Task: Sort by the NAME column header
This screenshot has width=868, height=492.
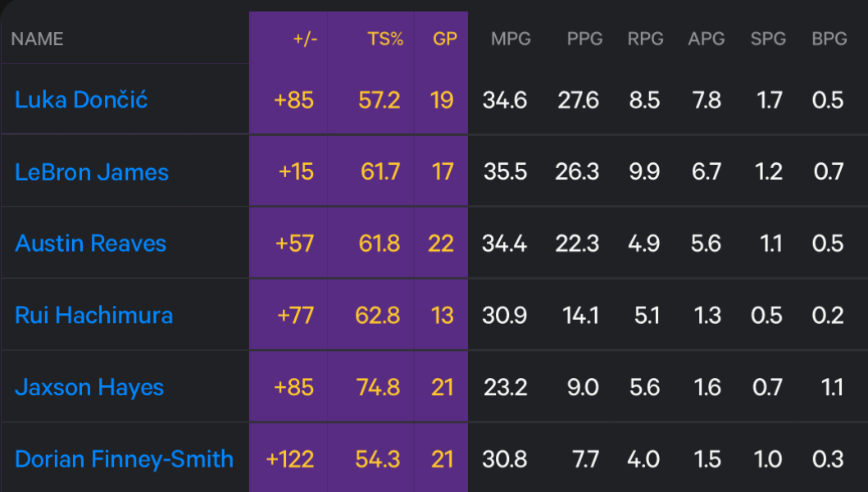Action: (37, 39)
